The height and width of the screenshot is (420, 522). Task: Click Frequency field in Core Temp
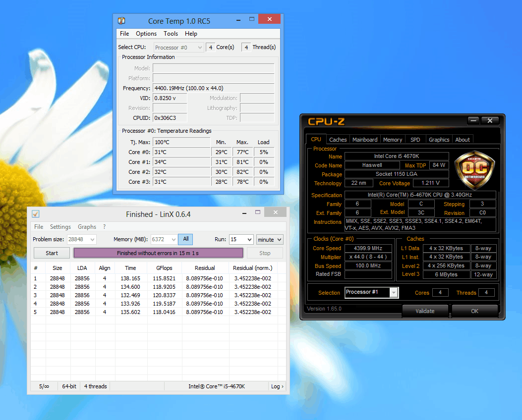click(213, 88)
